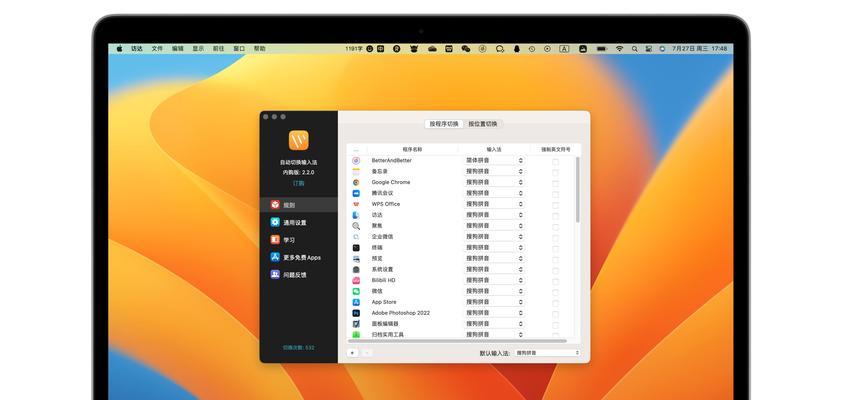The image size is (843, 400).
Task: Open input method dropdown for WPS Office
Action: point(494,204)
